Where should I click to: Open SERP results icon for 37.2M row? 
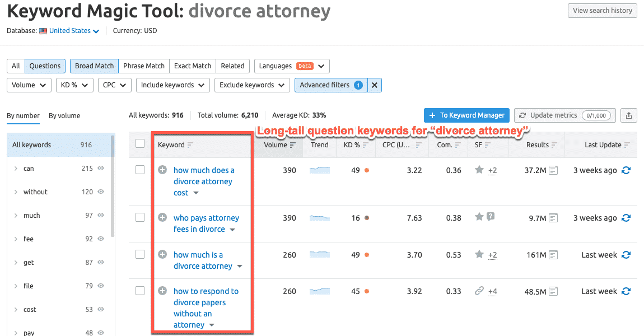coord(553,170)
